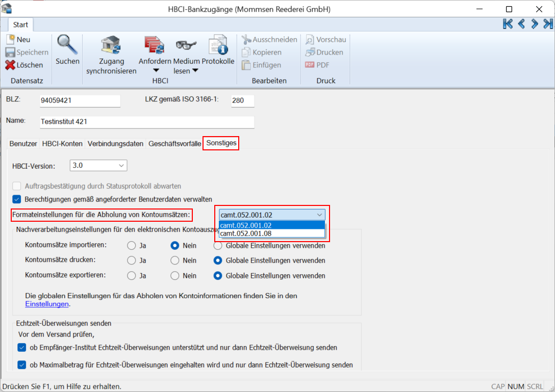Select Nein for Kontoumsätze drucken

(x=175, y=260)
